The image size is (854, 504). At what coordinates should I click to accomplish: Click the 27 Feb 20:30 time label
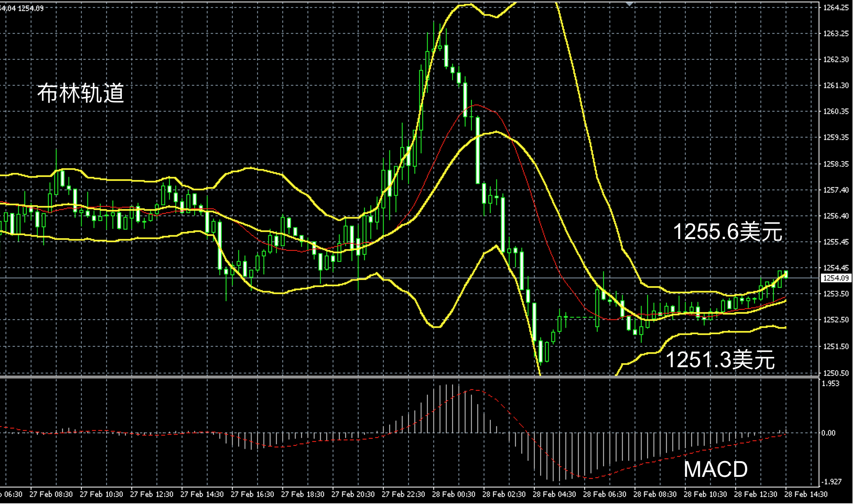pyautogui.click(x=353, y=494)
